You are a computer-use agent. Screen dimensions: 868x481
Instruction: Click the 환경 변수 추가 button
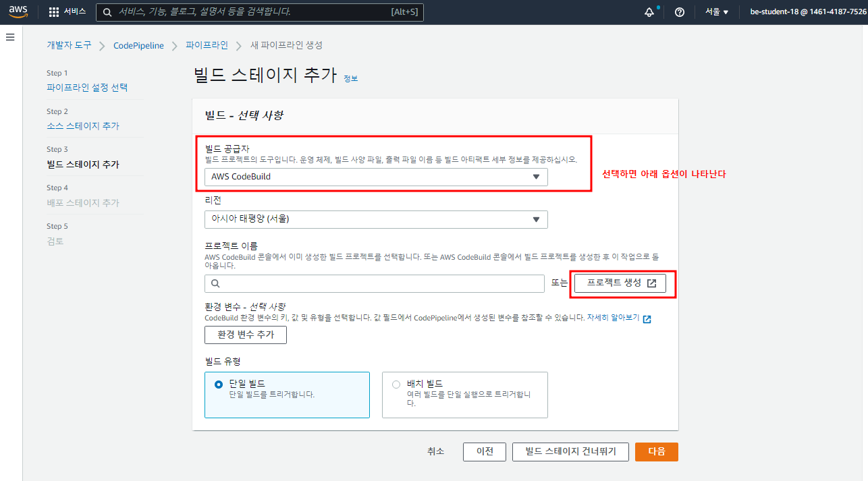coord(246,335)
